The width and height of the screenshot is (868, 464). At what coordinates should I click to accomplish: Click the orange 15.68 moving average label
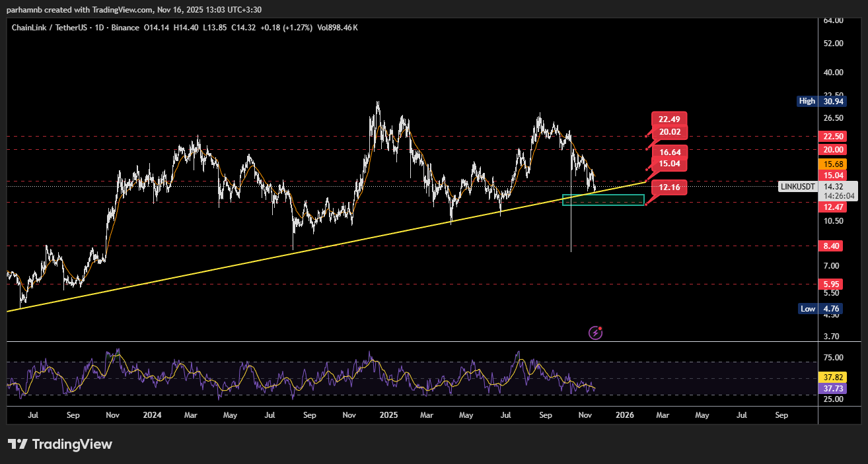pos(830,164)
